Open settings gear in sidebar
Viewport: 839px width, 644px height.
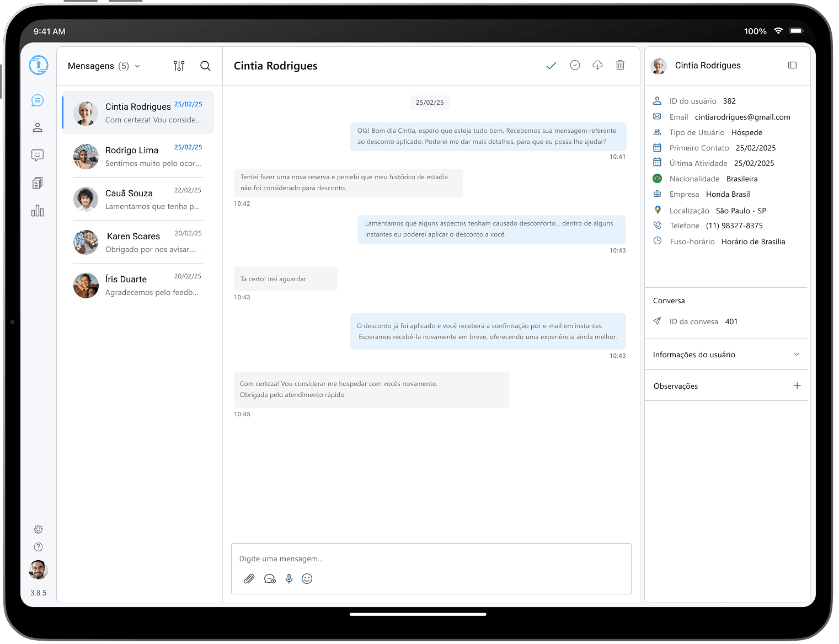pyautogui.click(x=38, y=529)
